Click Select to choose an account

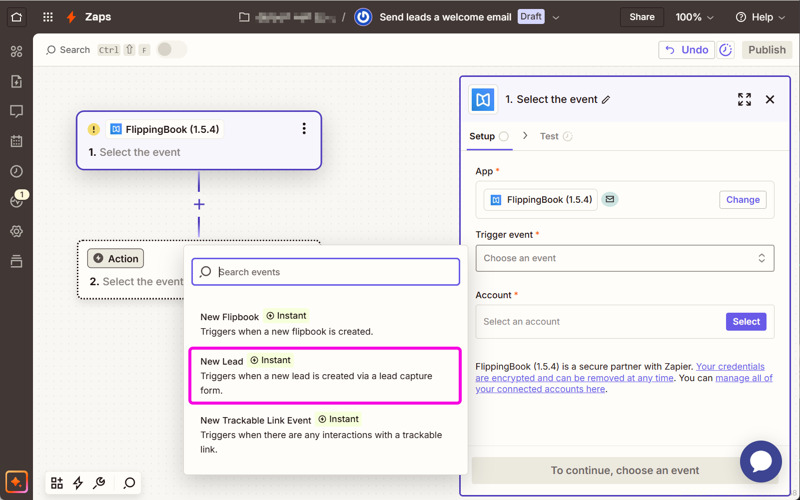tap(746, 321)
